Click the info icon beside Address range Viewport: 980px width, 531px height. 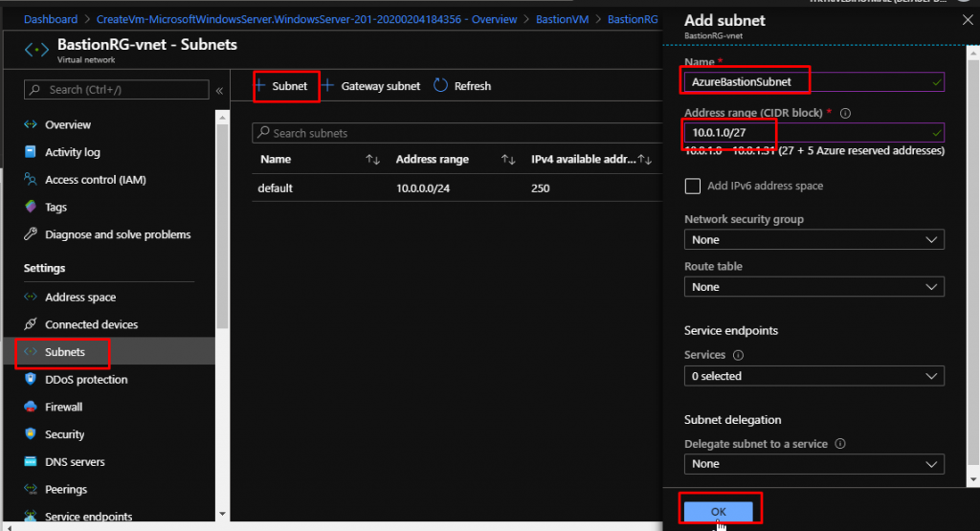[x=846, y=113]
